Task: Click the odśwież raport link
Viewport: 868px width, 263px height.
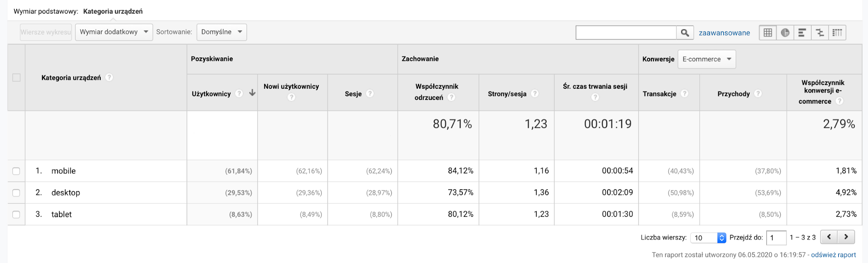Action: [x=833, y=255]
